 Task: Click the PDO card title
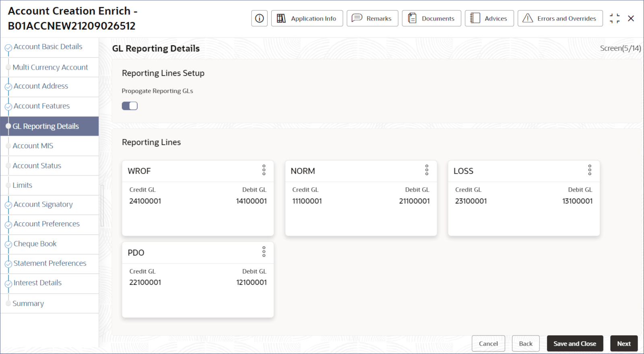tap(136, 253)
